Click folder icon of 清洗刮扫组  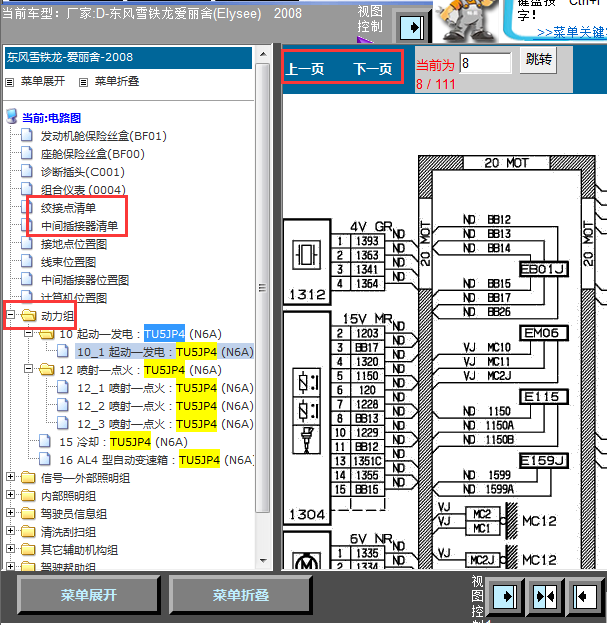coord(28,531)
